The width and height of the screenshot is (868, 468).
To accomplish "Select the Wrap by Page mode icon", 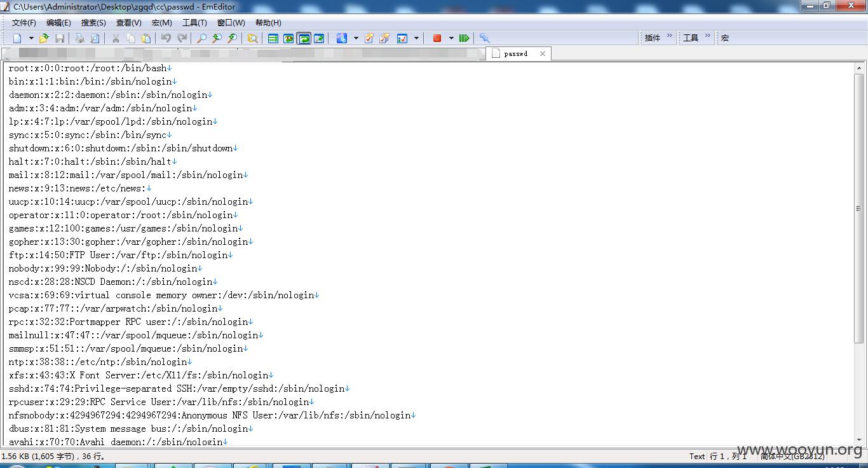I will coord(319,38).
